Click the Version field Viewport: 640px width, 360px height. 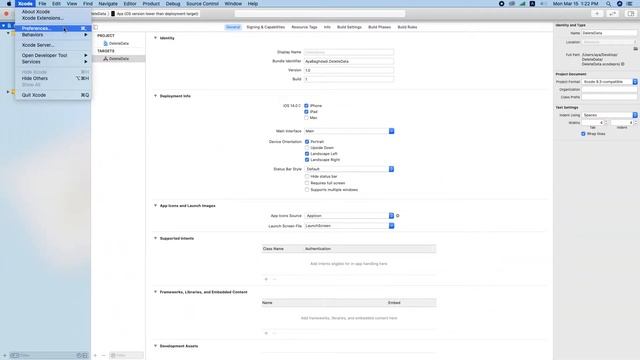pos(349,70)
